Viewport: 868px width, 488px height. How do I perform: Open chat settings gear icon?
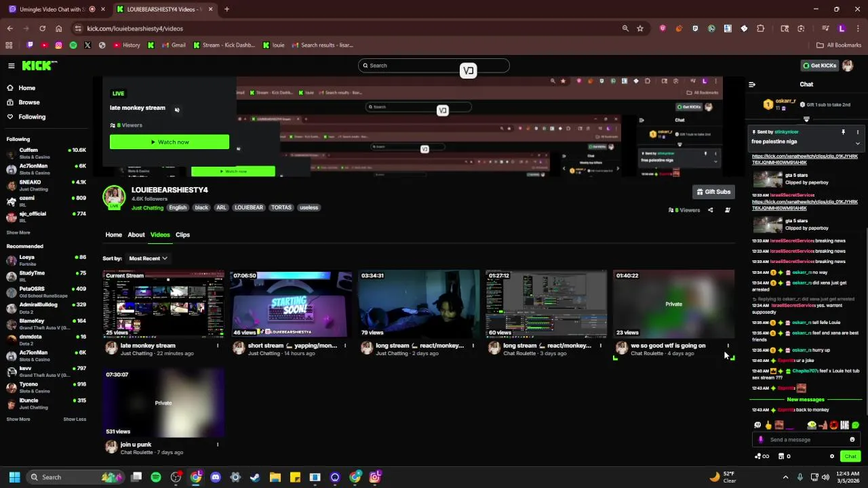[x=832, y=456]
